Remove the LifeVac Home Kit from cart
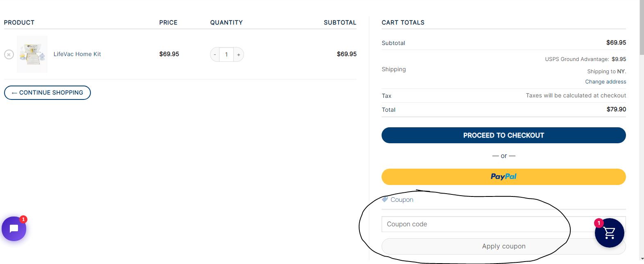Viewport: 644px width, 264px height. (9, 54)
